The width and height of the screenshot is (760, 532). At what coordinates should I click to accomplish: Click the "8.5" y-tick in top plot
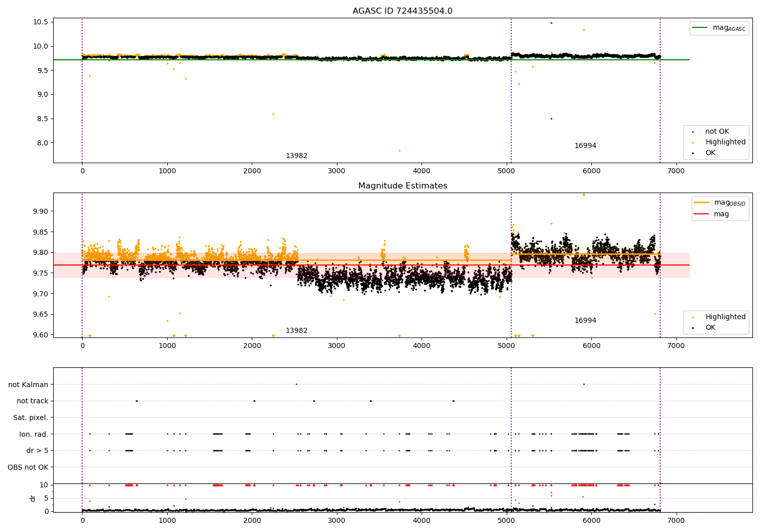tap(43, 119)
